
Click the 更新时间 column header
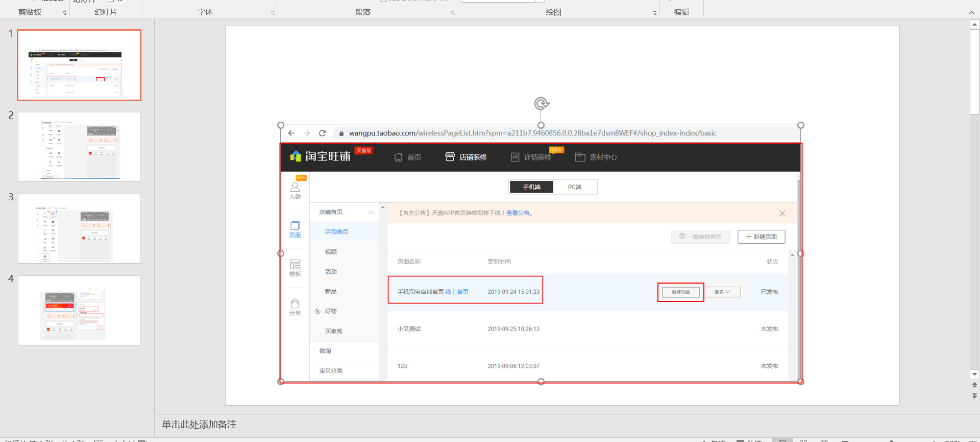499,262
